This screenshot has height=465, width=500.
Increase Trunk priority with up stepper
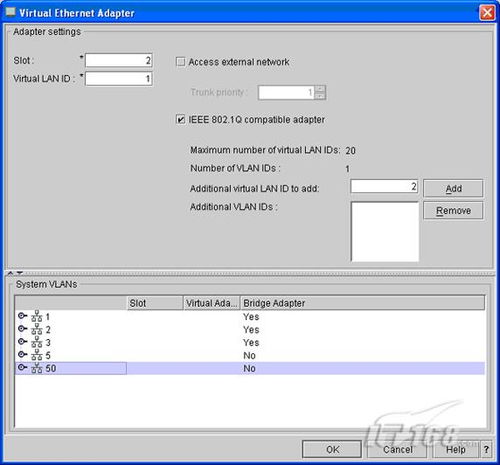pyautogui.click(x=320, y=89)
